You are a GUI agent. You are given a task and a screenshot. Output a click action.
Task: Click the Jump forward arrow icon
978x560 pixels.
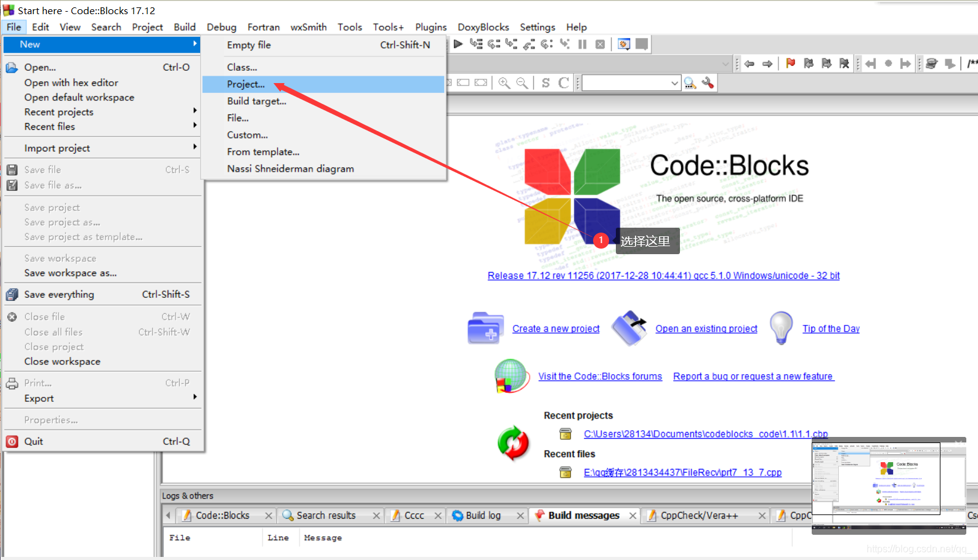pyautogui.click(x=767, y=63)
